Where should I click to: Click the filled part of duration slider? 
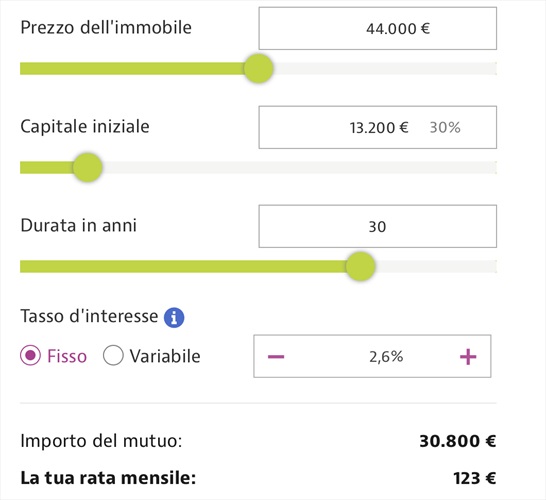[183, 266]
